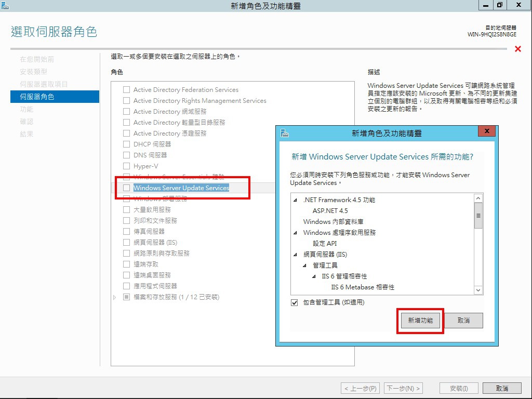532x399 pixels.
Task: Check 傳真伺服器 role
Action: 127,231
